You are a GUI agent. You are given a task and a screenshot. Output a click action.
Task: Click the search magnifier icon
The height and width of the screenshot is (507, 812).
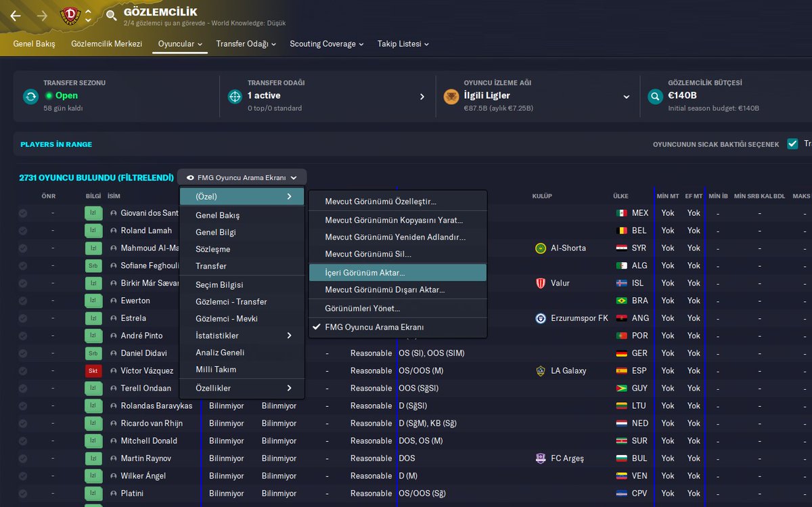point(111,16)
